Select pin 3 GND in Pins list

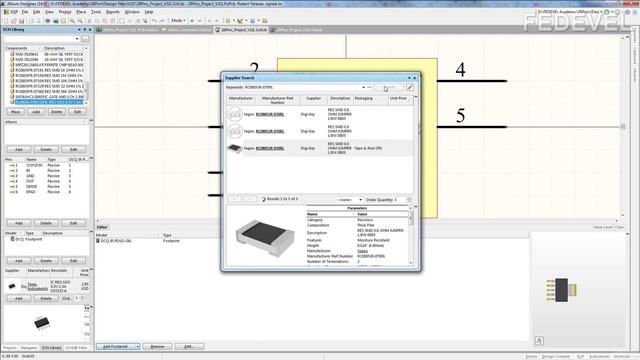pos(46,176)
